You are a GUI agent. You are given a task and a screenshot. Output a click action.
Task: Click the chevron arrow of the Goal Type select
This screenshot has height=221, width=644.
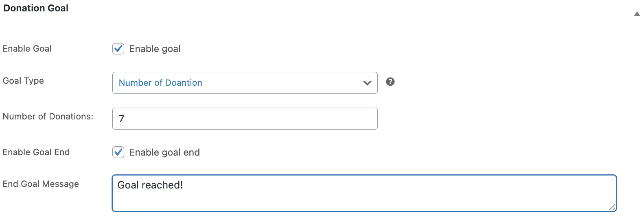click(367, 83)
